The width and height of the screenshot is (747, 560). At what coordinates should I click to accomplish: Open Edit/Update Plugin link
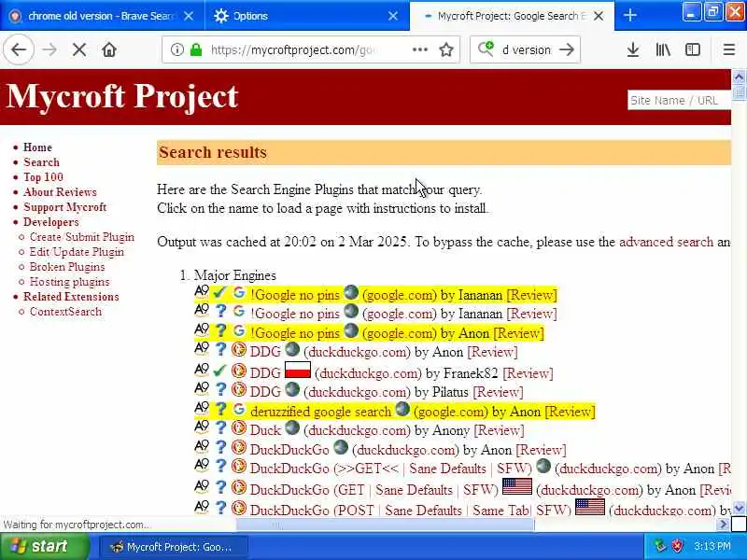(77, 252)
